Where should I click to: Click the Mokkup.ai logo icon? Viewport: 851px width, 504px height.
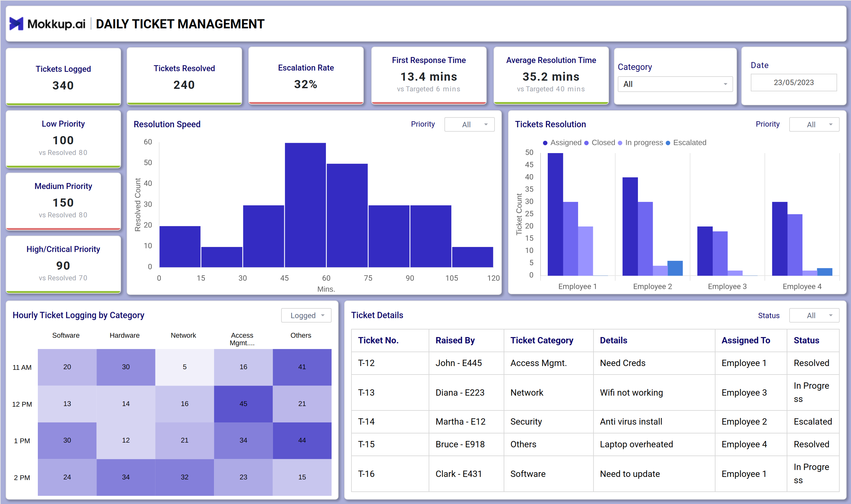[x=16, y=24]
